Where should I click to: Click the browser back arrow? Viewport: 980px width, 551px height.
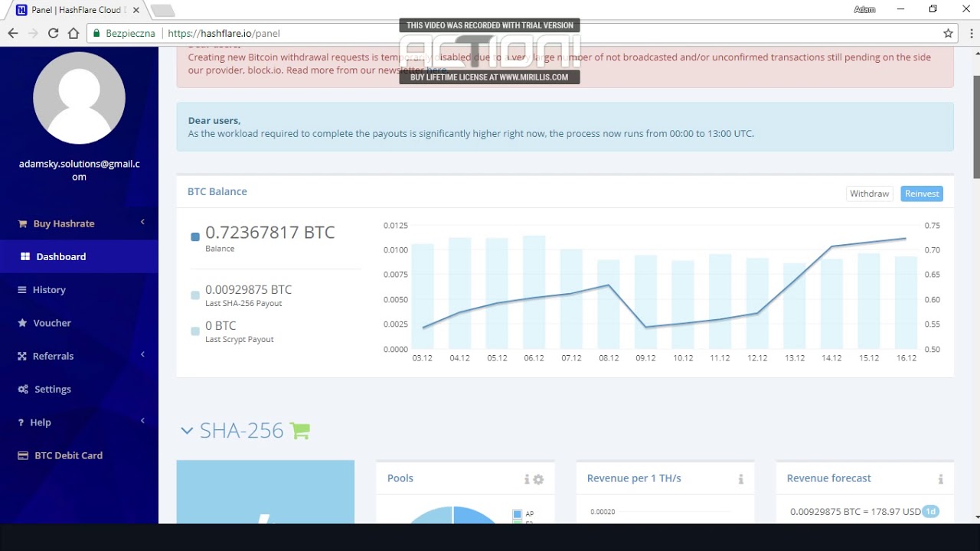[x=13, y=33]
